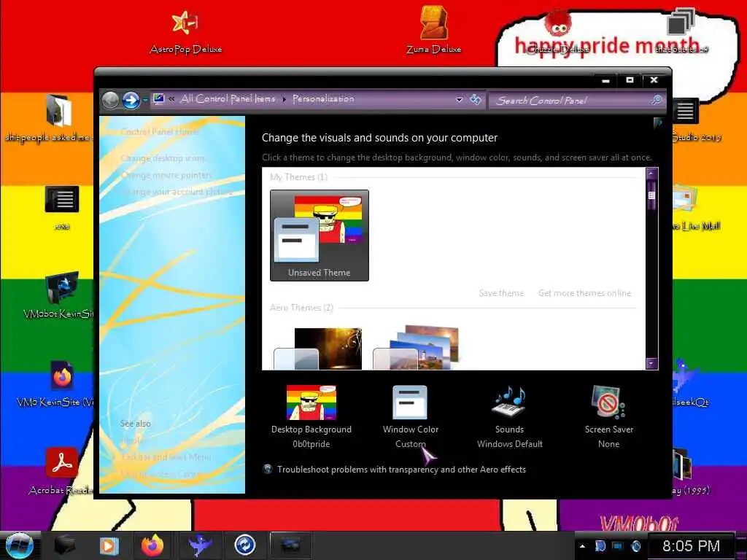Image resolution: width=747 pixels, height=560 pixels.
Task: Open the blue bird app on taskbar
Action: [200, 545]
